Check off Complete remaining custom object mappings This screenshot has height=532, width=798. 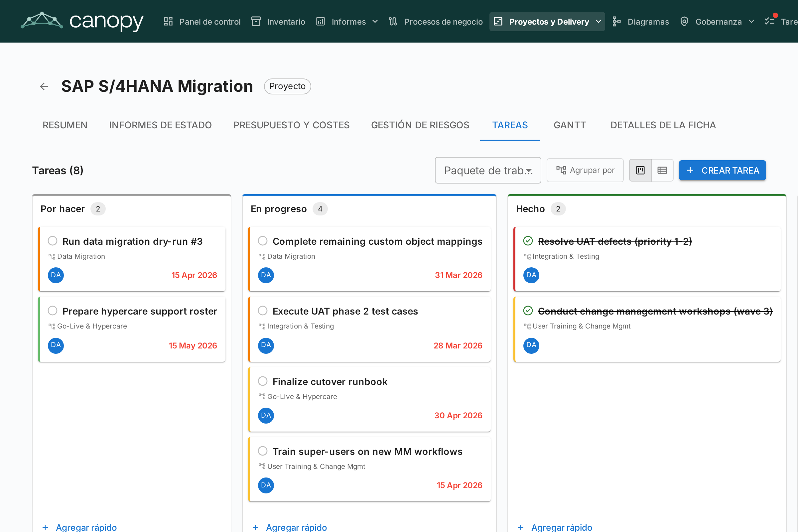[x=263, y=240]
